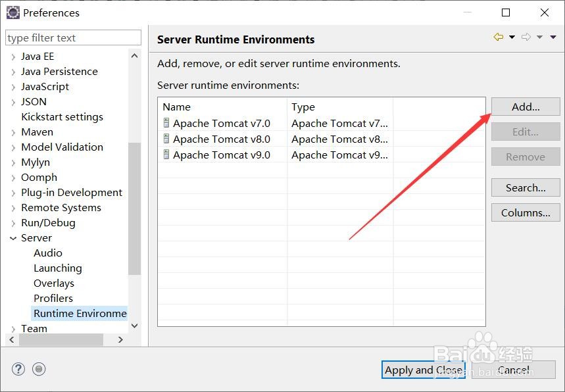This screenshot has height=392, width=565.
Task: Click tree horizontal scrollbar thumb
Action: pyautogui.click(x=61, y=339)
